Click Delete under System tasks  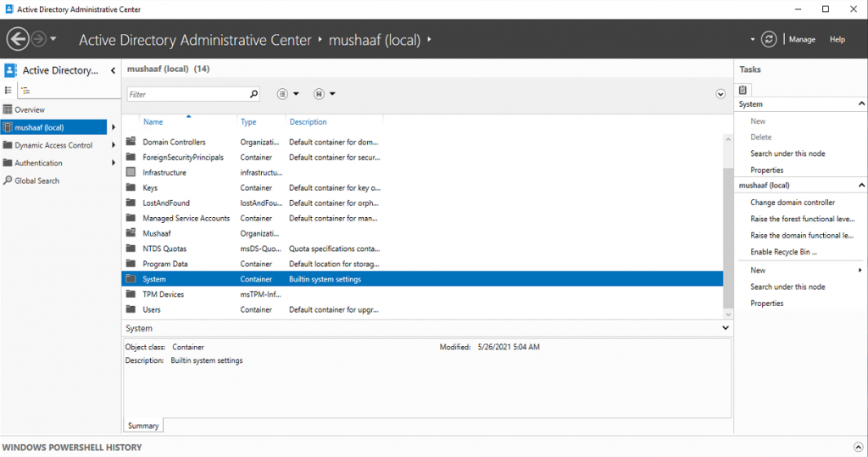[760, 137]
